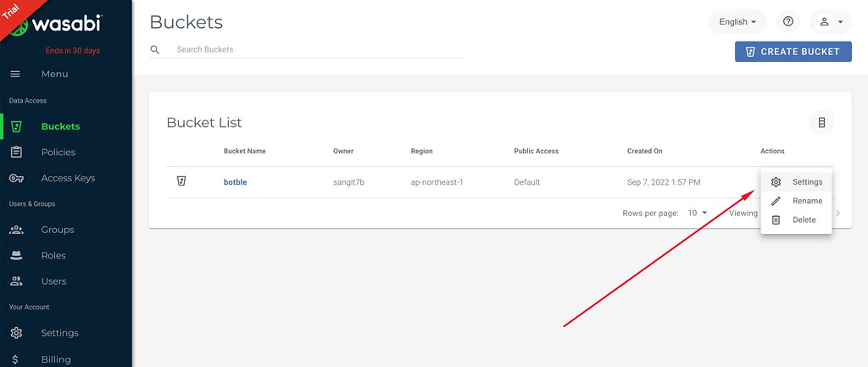Open the hamburger Menu icon
The width and height of the screenshot is (868, 367).
(15, 74)
